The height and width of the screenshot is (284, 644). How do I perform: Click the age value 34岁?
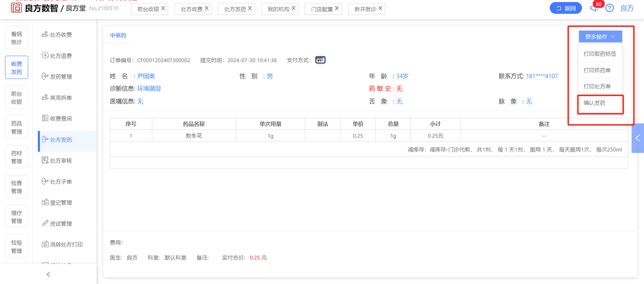pos(403,76)
